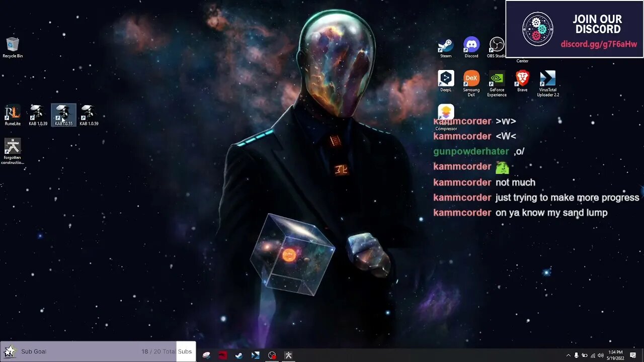Select the forgotten construction shortcut icon
The image size is (644, 362).
13,151
